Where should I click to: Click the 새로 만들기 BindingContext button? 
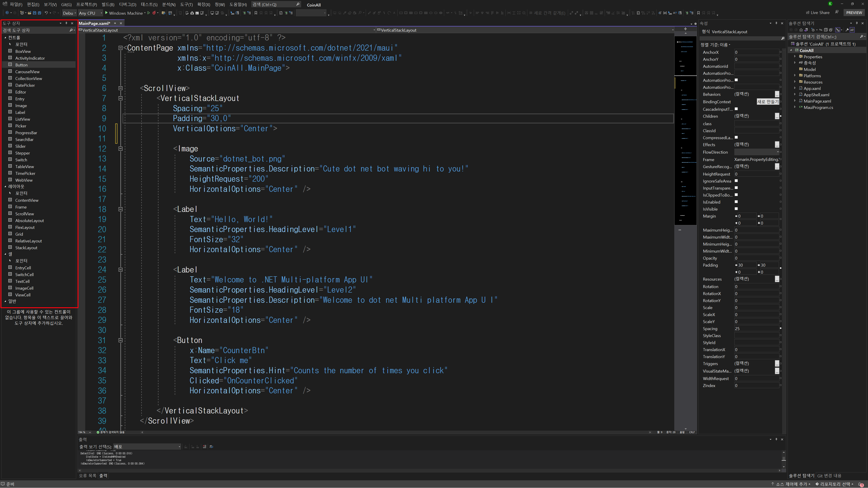pyautogui.click(x=768, y=102)
